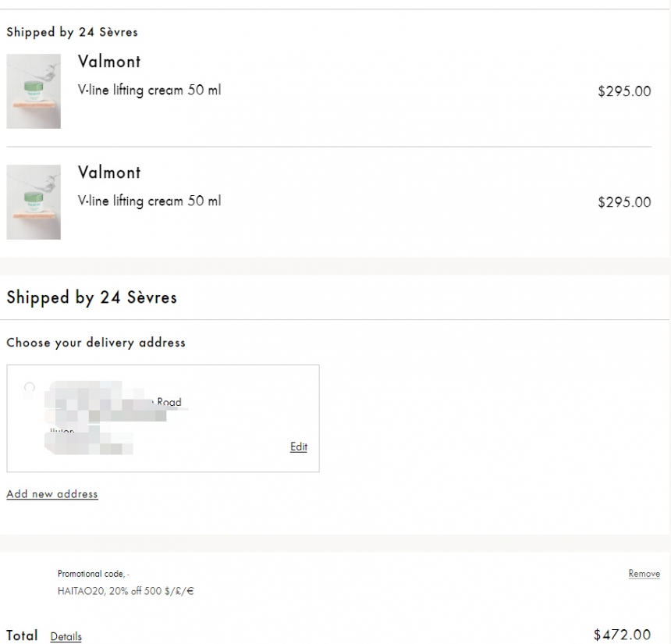Click the first Valmont brand name
The height and width of the screenshot is (644, 671).
coord(109,62)
